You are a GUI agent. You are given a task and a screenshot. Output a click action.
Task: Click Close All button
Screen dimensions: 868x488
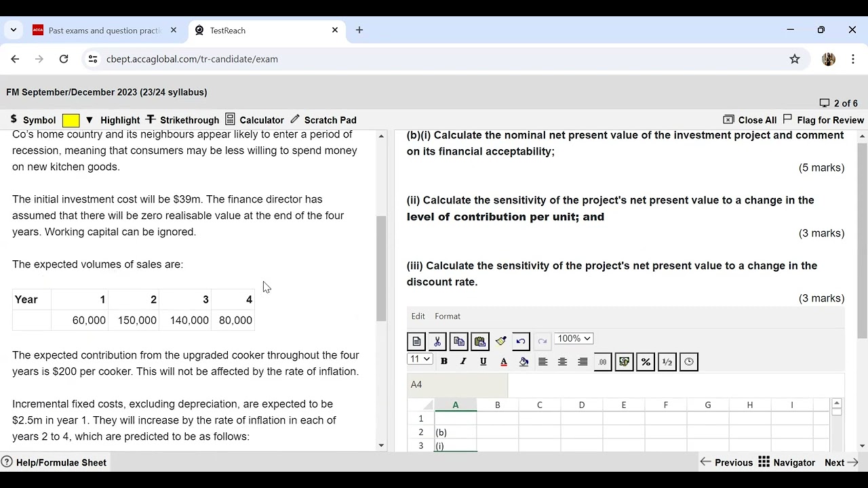[x=750, y=120]
